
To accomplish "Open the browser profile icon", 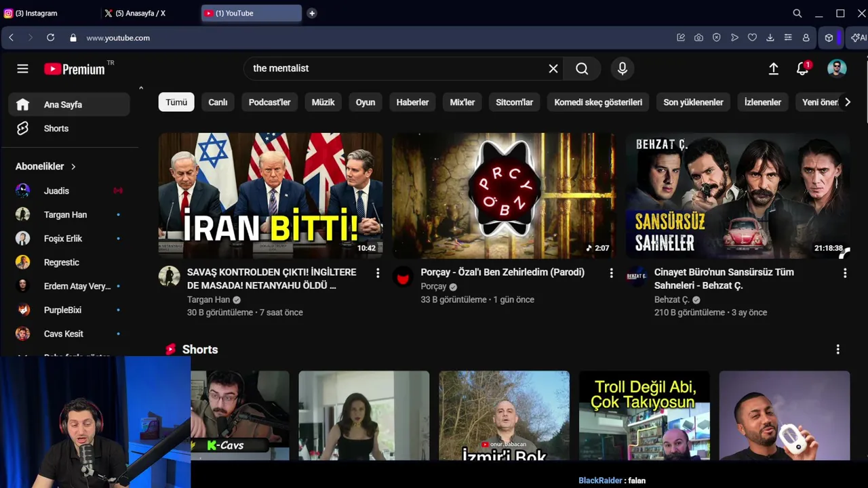I will point(806,38).
